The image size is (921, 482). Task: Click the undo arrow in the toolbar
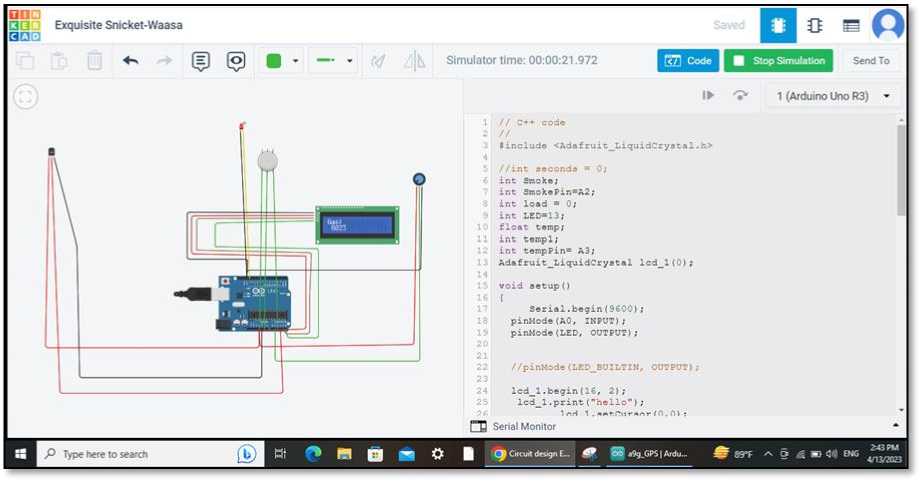(130, 61)
